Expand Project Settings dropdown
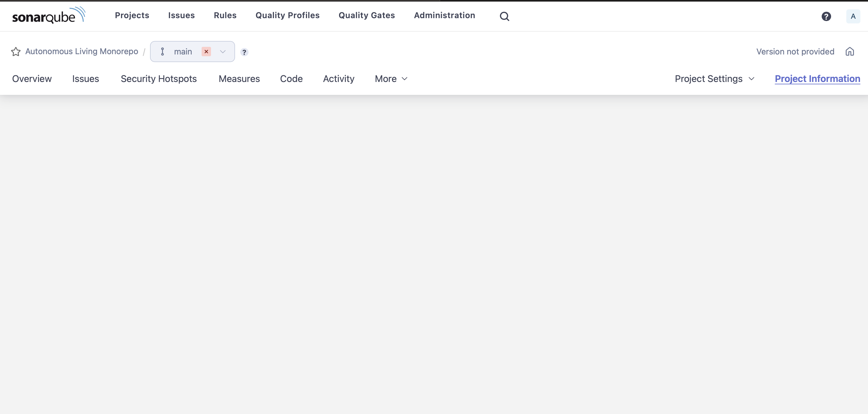868x414 pixels. [x=714, y=78]
